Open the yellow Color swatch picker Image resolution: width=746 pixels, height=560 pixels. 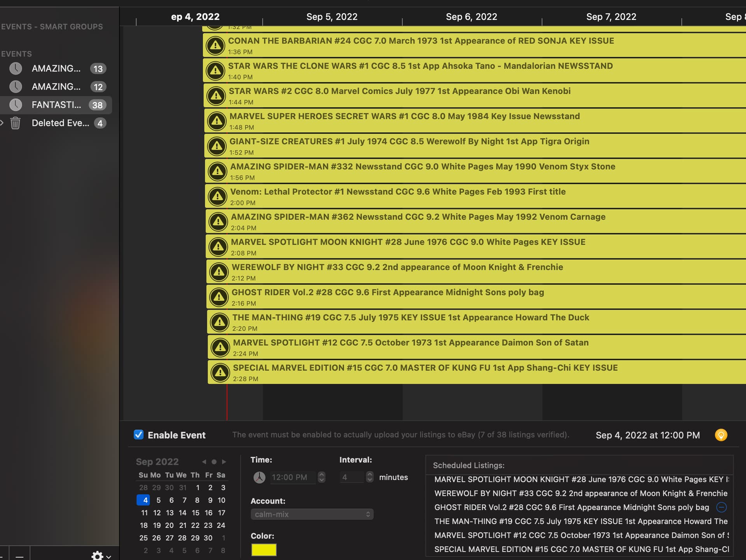point(264,550)
